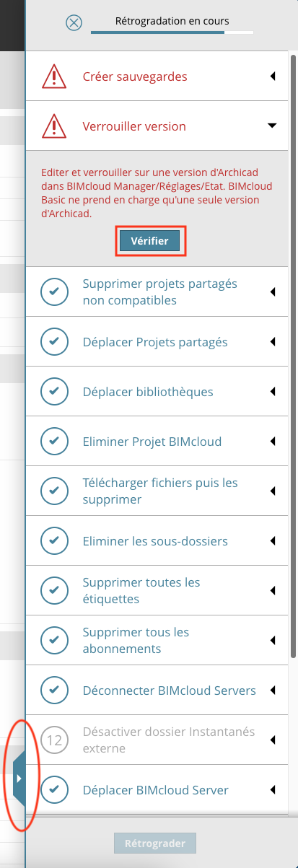298x868 pixels.
Task: Click the checkmark icon for Déplacer bibliothèques
Action: (54, 391)
